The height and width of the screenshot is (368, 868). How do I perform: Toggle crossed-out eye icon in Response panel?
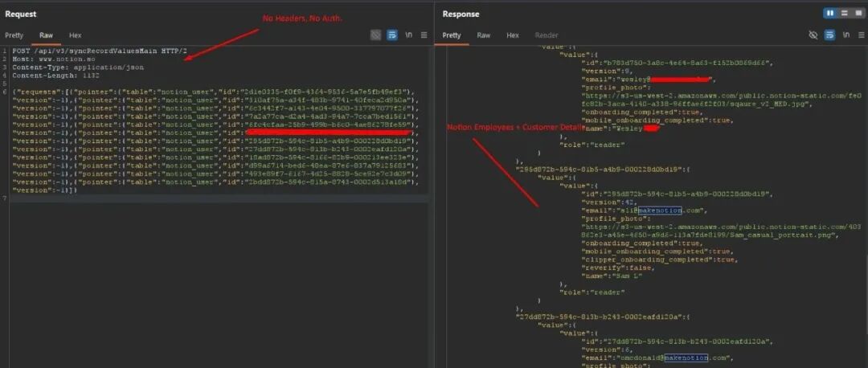(813, 35)
